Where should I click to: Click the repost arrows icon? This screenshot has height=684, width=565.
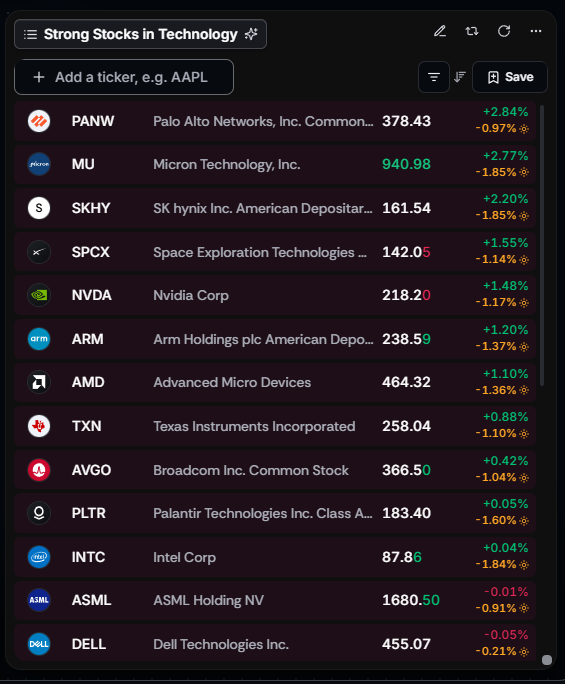coord(472,31)
